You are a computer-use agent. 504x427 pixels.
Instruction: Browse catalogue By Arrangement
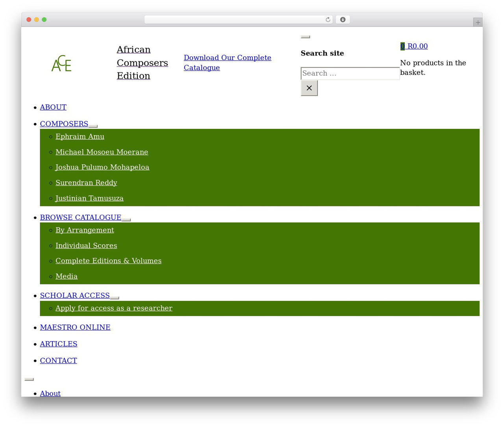pos(85,230)
